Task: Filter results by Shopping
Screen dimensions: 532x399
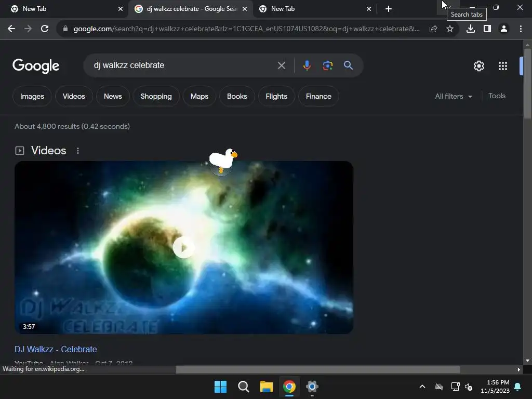Action: pos(156,96)
